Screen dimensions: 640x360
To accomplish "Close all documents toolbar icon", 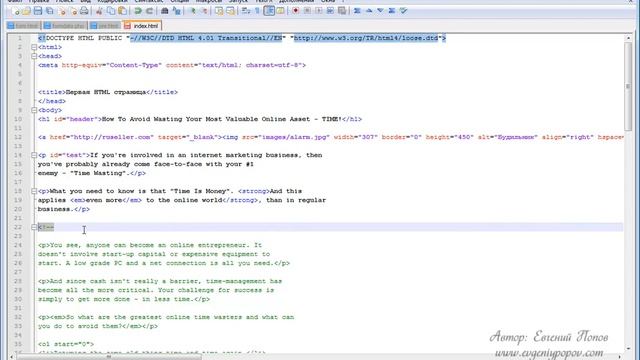I will tap(73, 11).
